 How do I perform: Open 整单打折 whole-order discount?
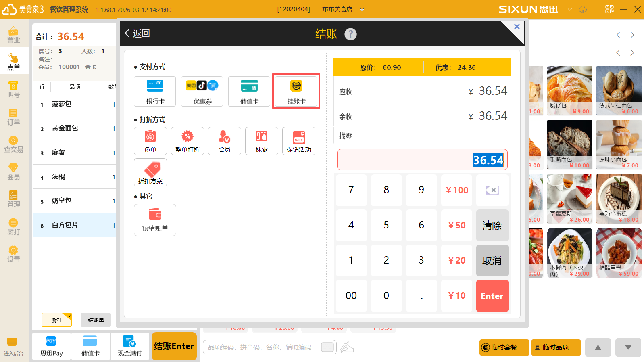[x=188, y=141]
